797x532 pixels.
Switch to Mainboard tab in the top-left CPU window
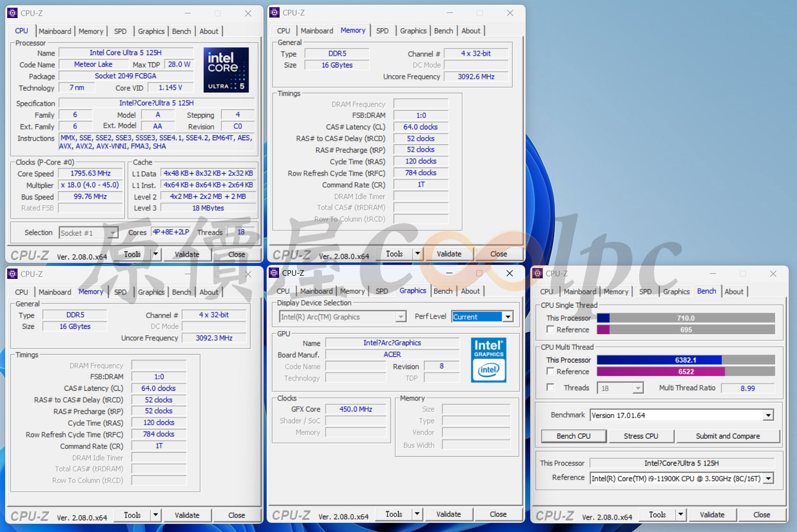(55, 31)
